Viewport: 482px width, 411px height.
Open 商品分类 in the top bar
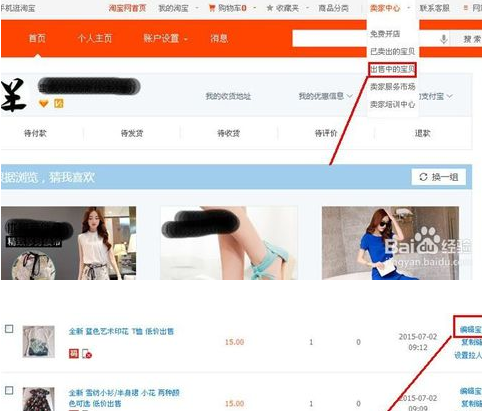point(333,8)
